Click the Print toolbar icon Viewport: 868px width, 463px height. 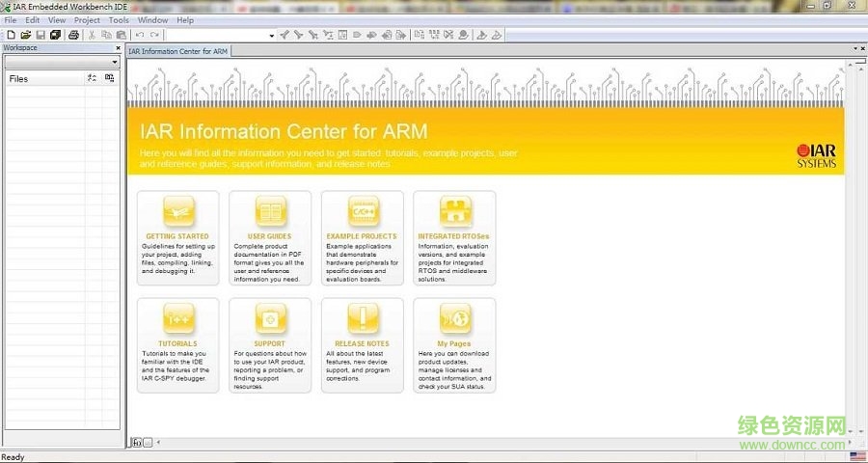73,35
